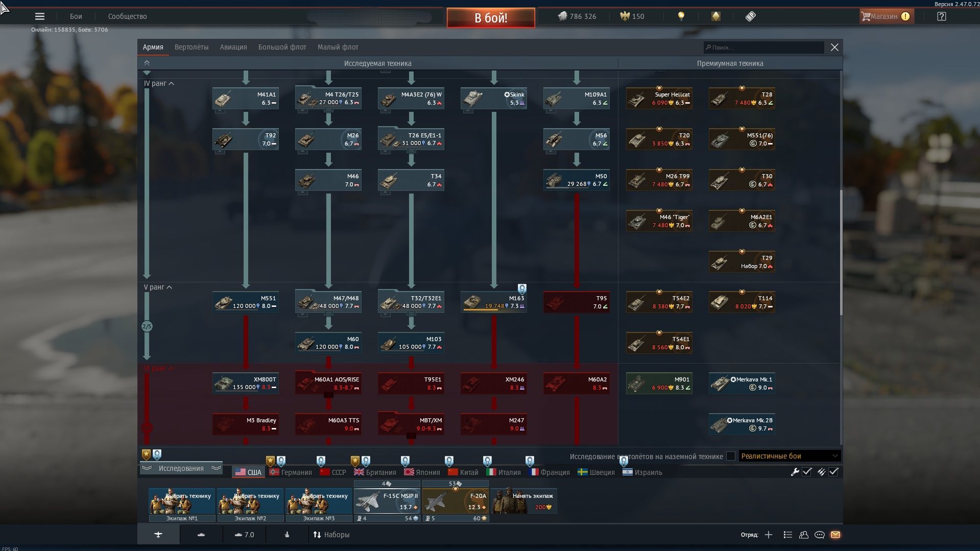Add squad member with plus icon

(769, 535)
